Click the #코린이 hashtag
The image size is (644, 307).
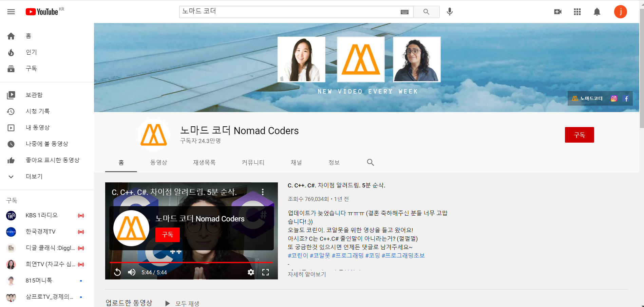(x=298, y=255)
